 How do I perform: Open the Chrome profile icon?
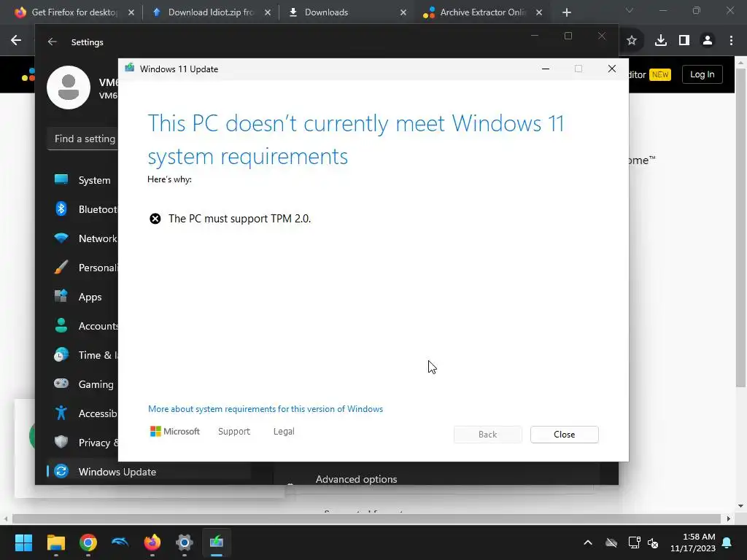click(708, 41)
